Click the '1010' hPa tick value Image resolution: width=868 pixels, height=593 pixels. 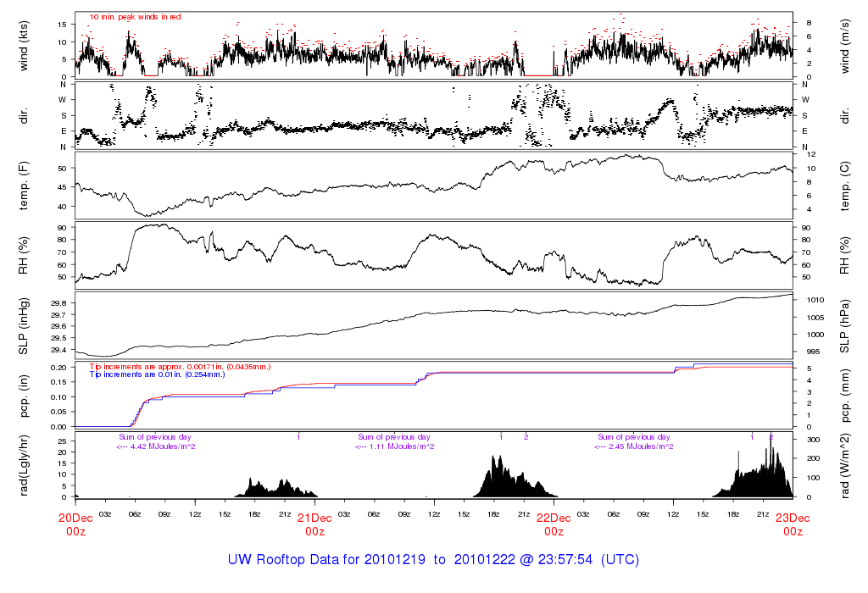tap(815, 301)
